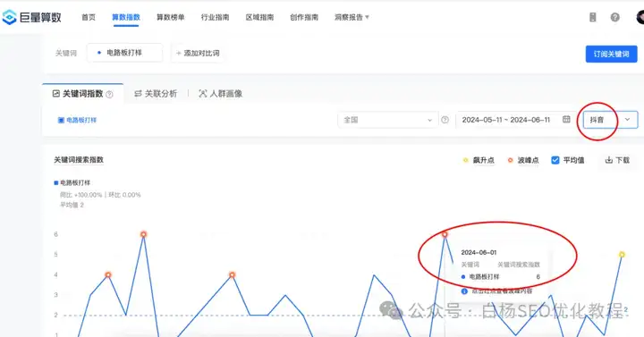
Task: Open 创作指南 in top navigation
Action: pyautogui.click(x=304, y=17)
